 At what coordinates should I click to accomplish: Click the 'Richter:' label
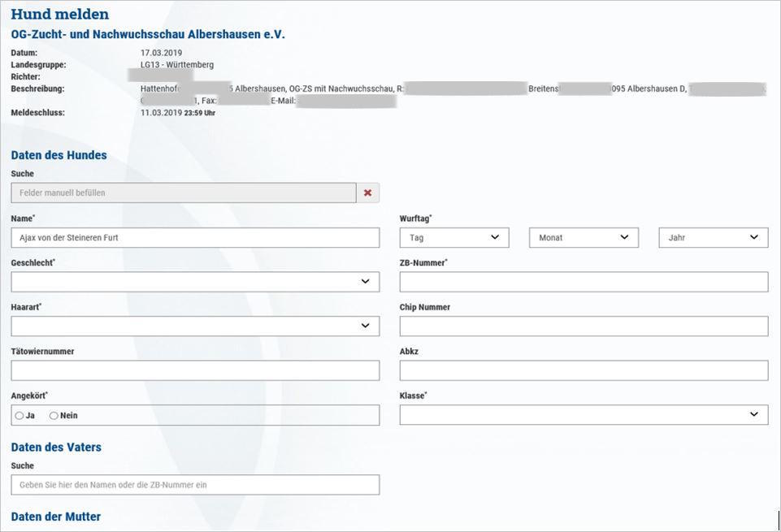click(x=25, y=77)
